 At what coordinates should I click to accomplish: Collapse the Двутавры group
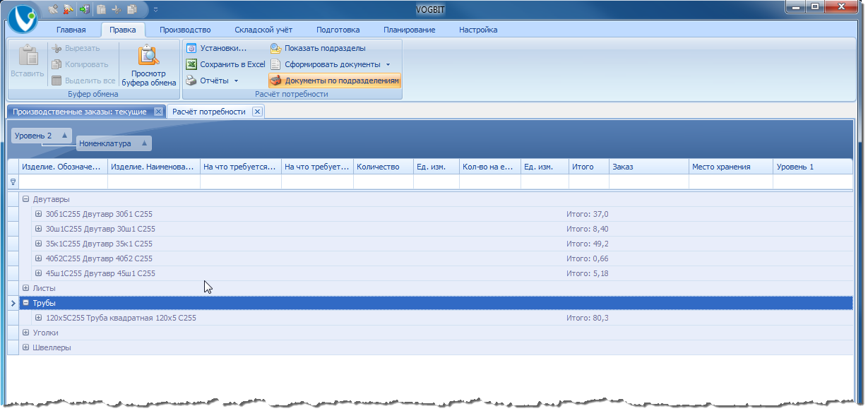[25, 199]
